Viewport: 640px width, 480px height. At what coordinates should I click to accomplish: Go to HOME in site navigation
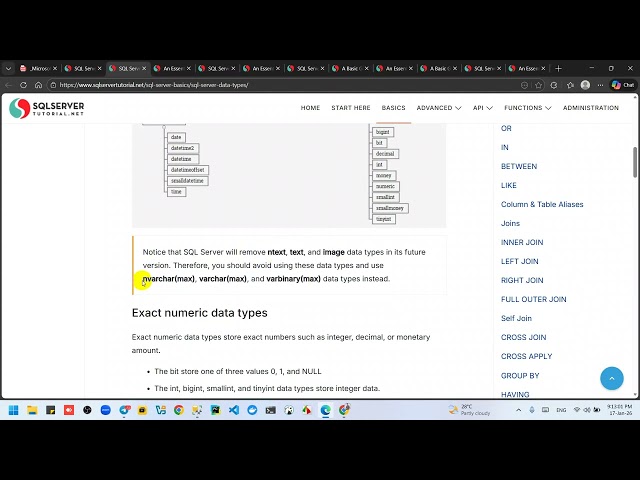pos(310,108)
